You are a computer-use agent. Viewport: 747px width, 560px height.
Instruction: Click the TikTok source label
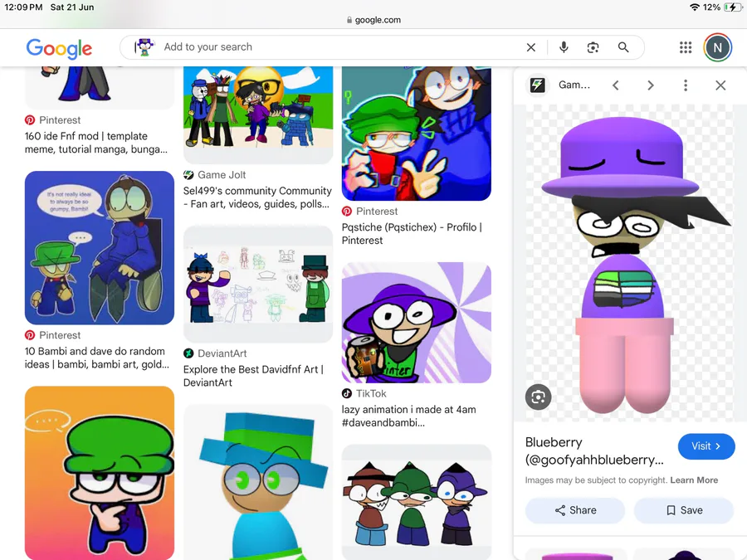click(x=371, y=393)
